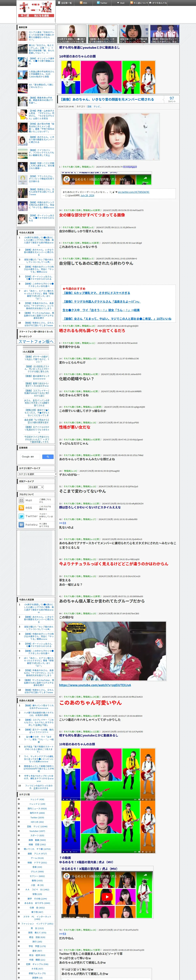Click the orange RSS feed icon in sidebar
Image resolution: width=196 pixels, height=980 pixels.
click(21, 508)
